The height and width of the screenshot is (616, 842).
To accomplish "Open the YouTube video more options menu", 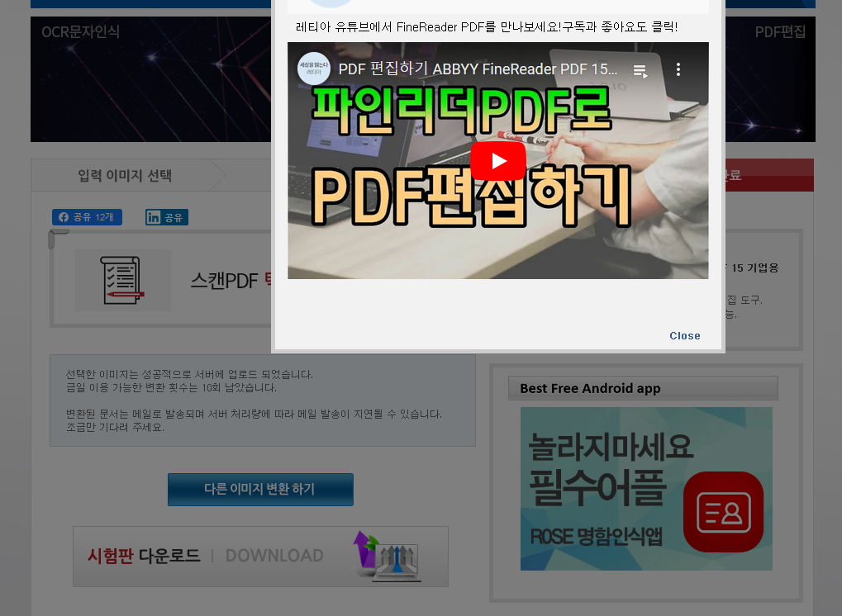I will [x=678, y=69].
